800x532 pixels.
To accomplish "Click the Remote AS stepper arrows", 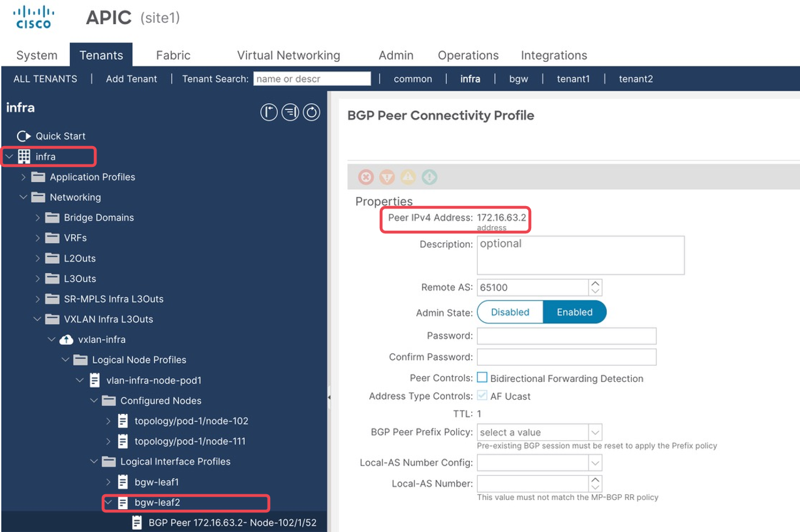I will (x=595, y=288).
